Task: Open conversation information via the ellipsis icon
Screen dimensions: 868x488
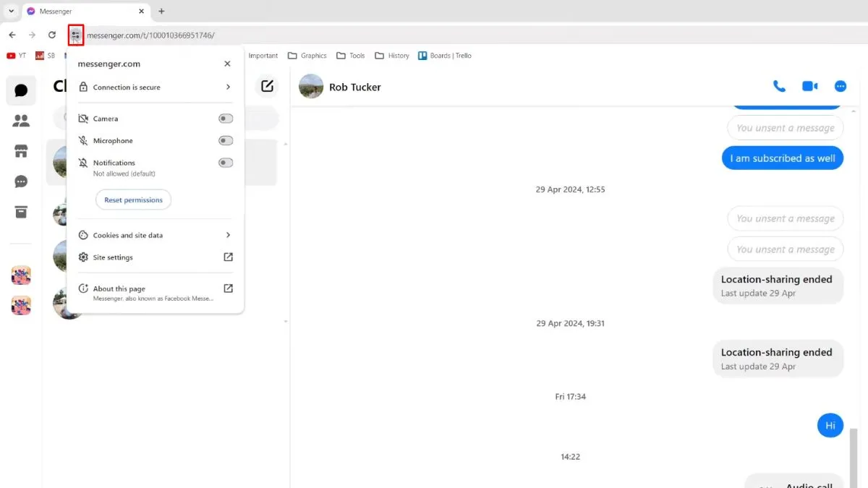Action: pyautogui.click(x=841, y=85)
